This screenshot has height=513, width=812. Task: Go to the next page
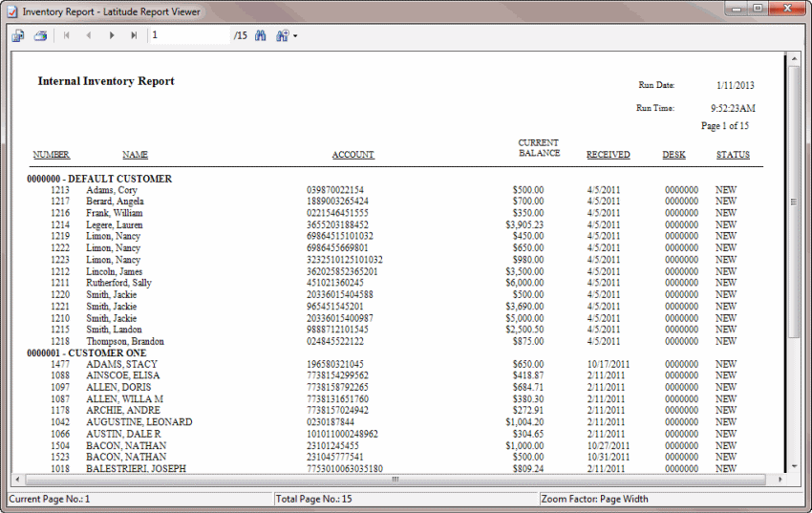(112, 35)
